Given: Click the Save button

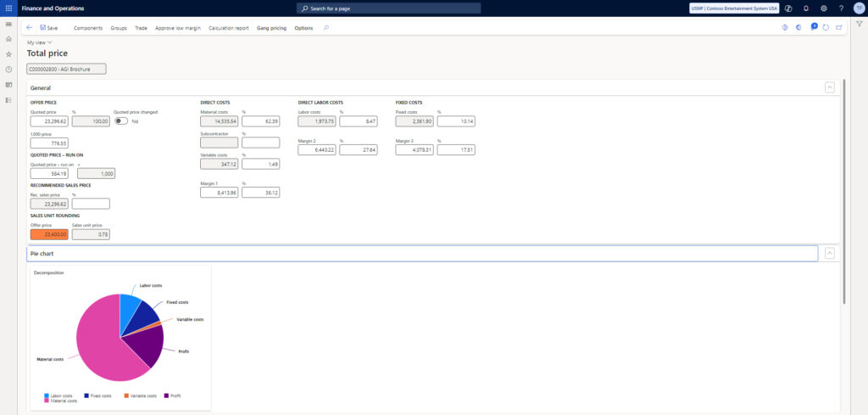Looking at the screenshot, I should (49, 28).
